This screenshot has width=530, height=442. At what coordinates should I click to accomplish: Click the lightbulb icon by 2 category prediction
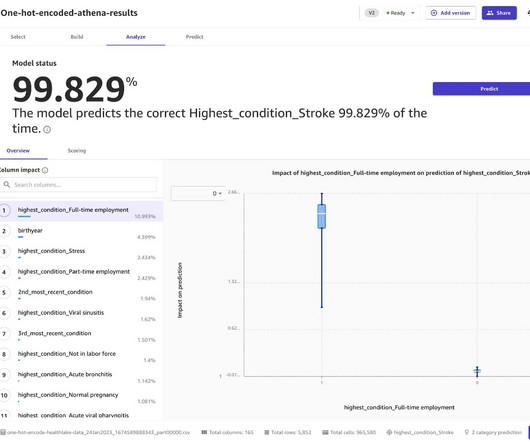coord(467,432)
